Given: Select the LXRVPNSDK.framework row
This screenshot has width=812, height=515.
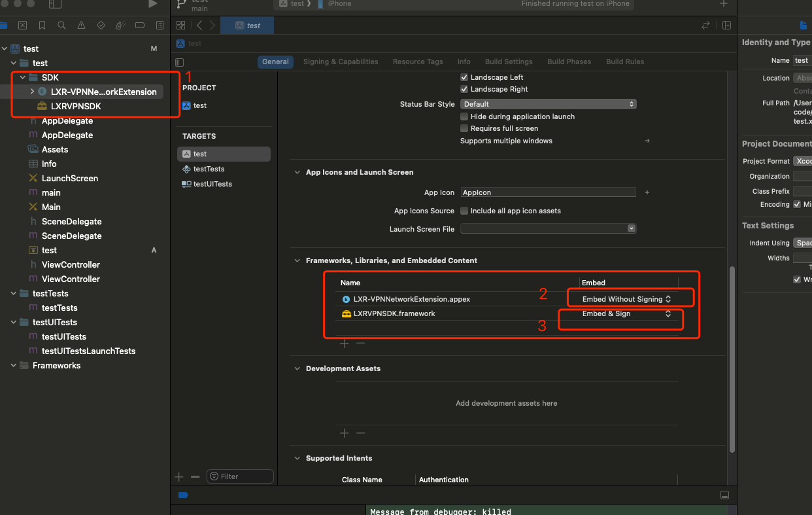Looking at the screenshot, I should click(x=507, y=313).
